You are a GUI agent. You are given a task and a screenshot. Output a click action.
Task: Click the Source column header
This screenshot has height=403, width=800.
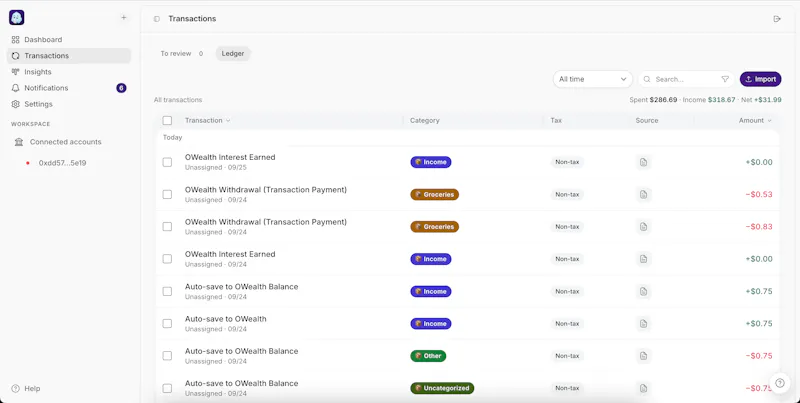(647, 120)
